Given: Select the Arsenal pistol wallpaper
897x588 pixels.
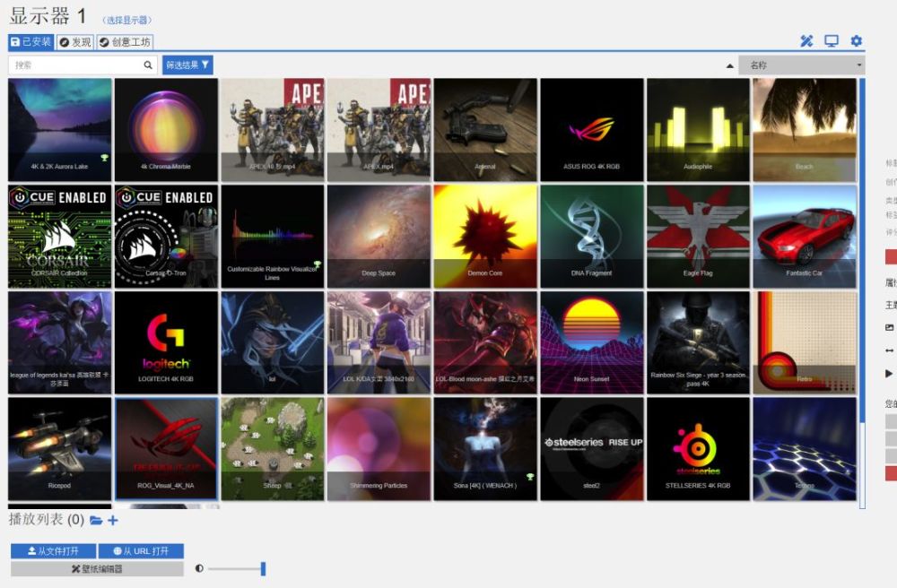Looking at the screenshot, I should [485, 130].
